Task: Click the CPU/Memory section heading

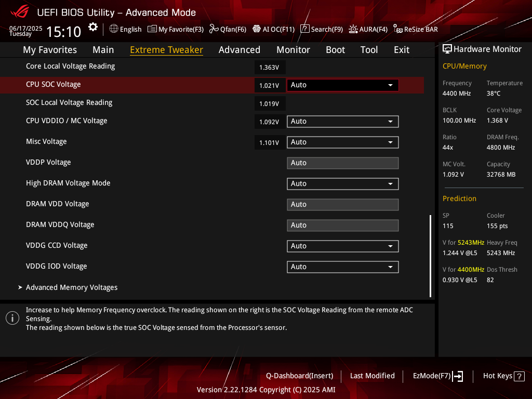Action: 464,66
